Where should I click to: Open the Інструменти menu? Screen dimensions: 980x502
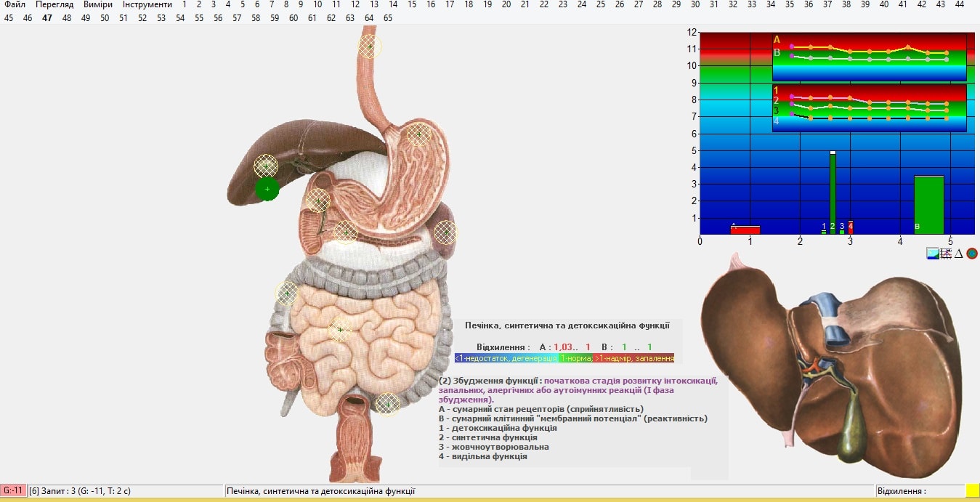pyautogui.click(x=147, y=4)
